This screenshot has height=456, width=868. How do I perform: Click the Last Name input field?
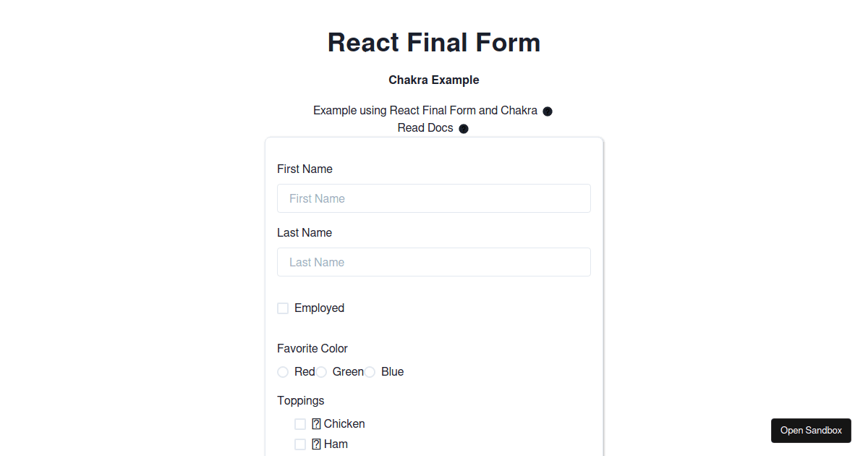pyautogui.click(x=434, y=261)
